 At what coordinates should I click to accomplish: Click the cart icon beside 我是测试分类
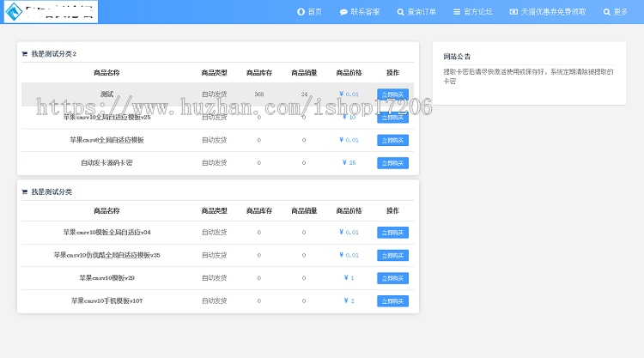pos(25,192)
